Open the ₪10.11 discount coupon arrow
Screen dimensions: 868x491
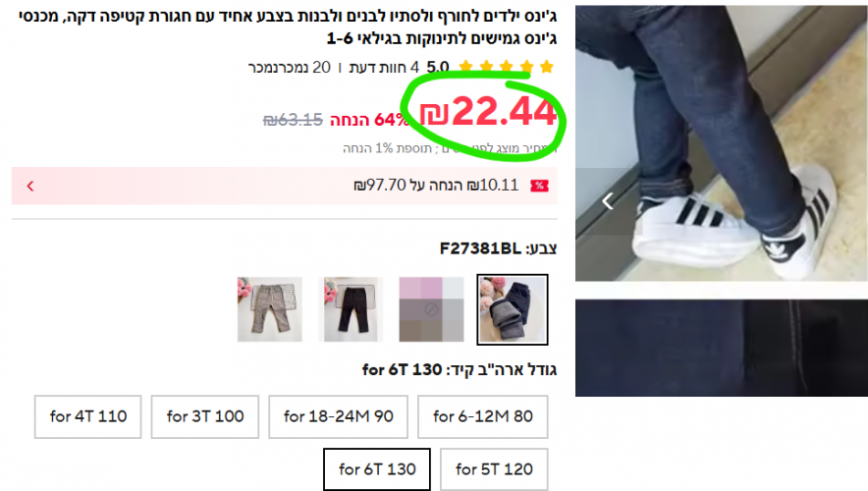pos(30,186)
